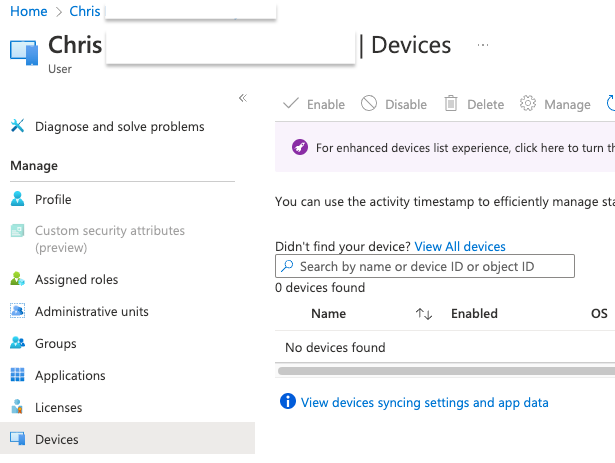Viewport: 615px width, 463px height.
Task: Click the Diagnose and solve problems wrench icon
Action: [17, 127]
